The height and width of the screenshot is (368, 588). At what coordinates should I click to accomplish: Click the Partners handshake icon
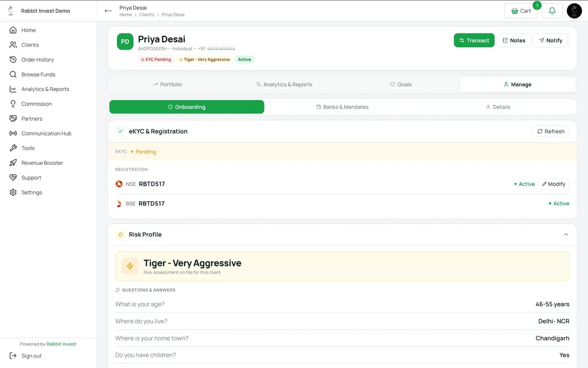pyautogui.click(x=13, y=119)
